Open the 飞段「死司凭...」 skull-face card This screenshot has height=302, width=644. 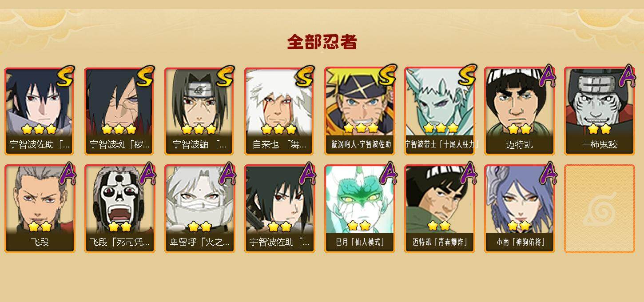[x=120, y=209]
